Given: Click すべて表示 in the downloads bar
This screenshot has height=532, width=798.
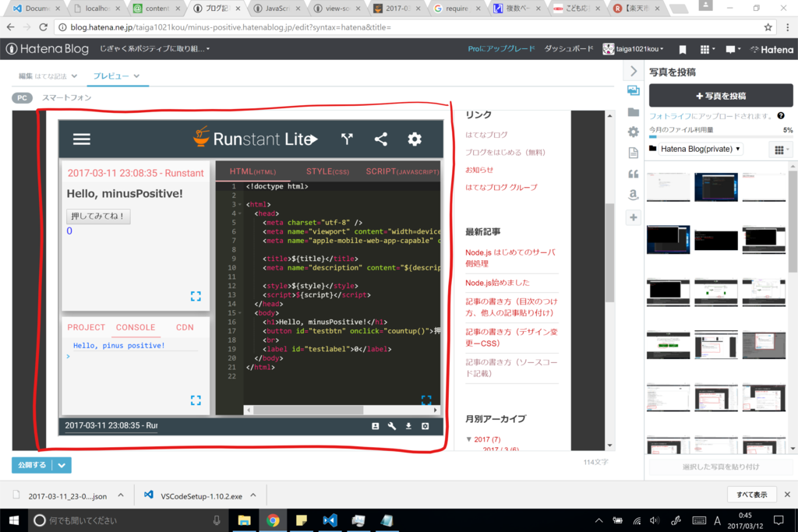Looking at the screenshot, I should click(752, 495).
